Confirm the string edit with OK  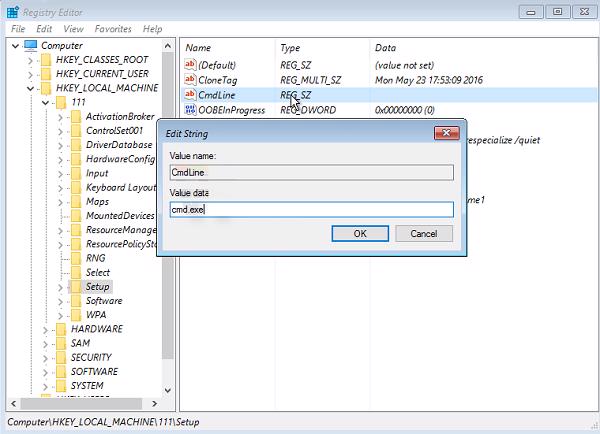[x=360, y=233]
